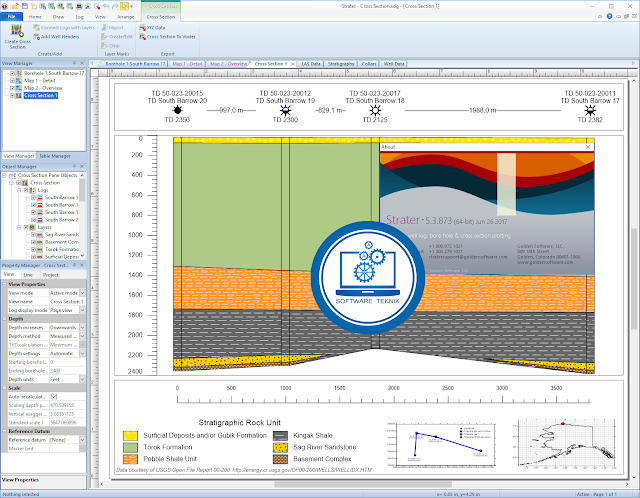The height and width of the screenshot is (498, 640).
Task: Open the LAS Data document tab
Action: (311, 64)
